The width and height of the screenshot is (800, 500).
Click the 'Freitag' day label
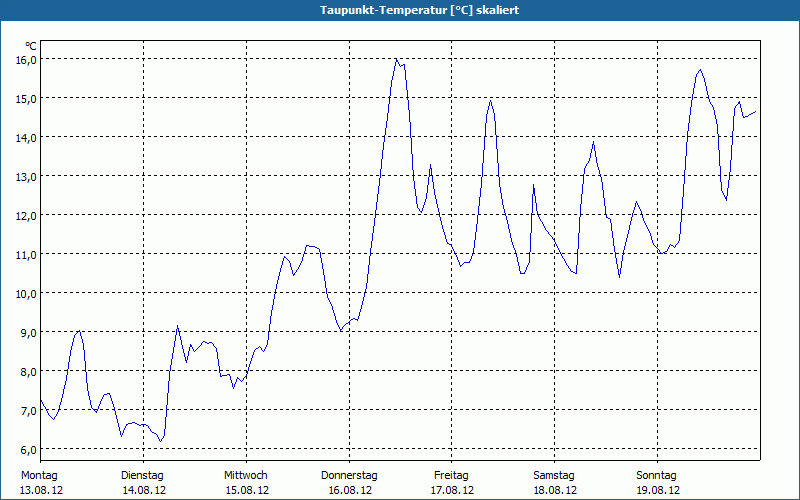(451, 476)
